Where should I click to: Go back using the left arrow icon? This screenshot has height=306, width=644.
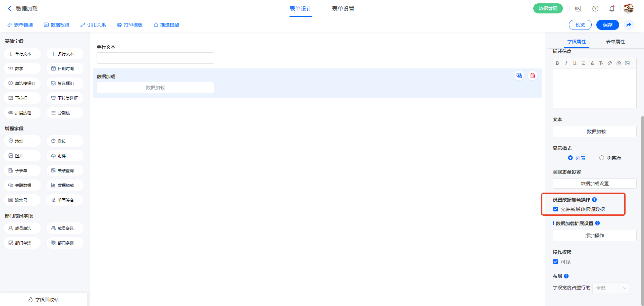click(9, 9)
